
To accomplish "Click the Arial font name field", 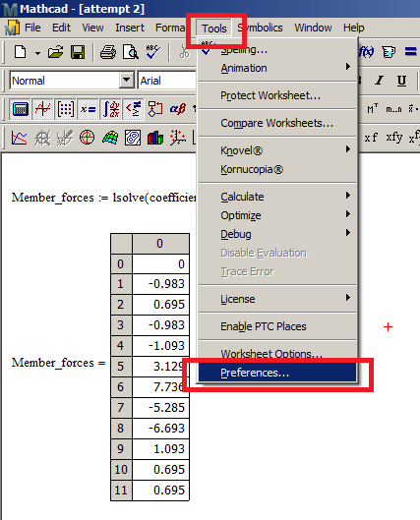I will coord(167,81).
